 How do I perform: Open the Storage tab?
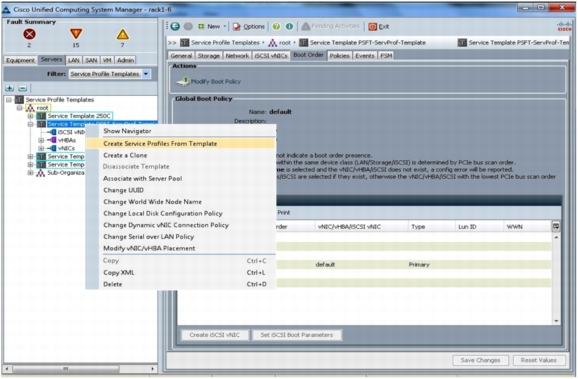(209, 56)
